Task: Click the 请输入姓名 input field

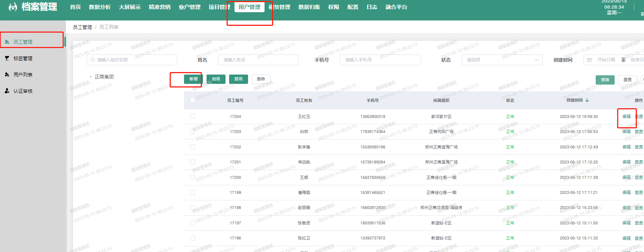Action: pos(258,60)
